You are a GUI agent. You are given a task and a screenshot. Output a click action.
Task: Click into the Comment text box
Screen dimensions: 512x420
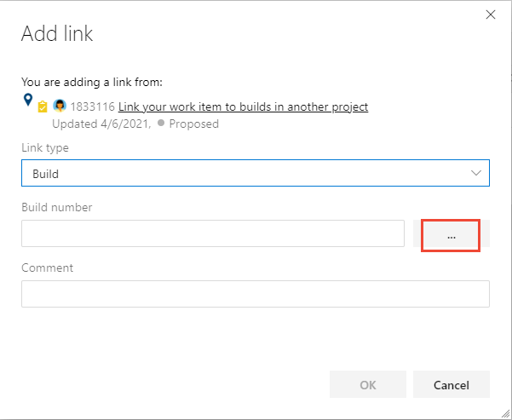255,294
